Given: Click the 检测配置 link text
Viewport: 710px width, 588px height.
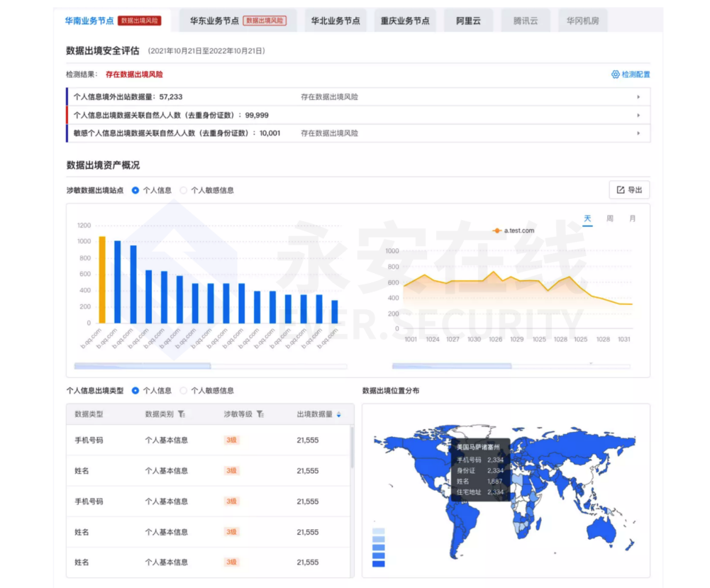Looking at the screenshot, I should click(636, 74).
